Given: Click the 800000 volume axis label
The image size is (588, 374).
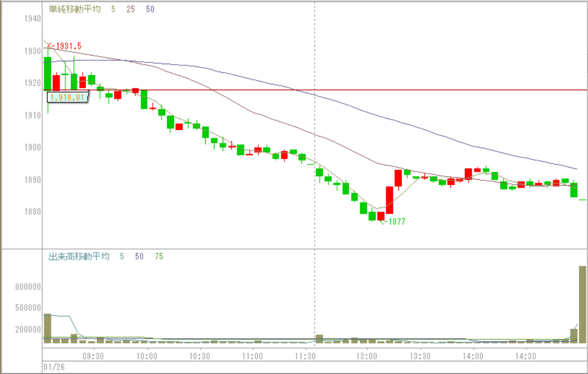Looking at the screenshot, I should click(28, 287).
